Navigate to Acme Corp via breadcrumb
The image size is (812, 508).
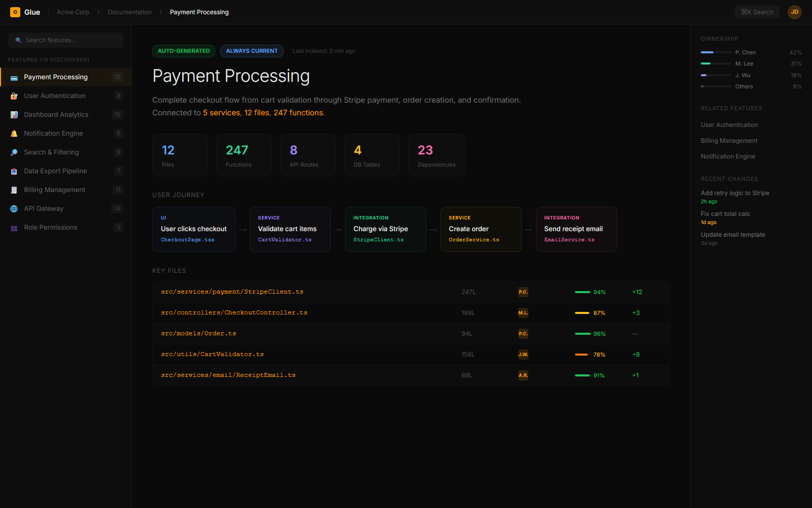(x=73, y=12)
